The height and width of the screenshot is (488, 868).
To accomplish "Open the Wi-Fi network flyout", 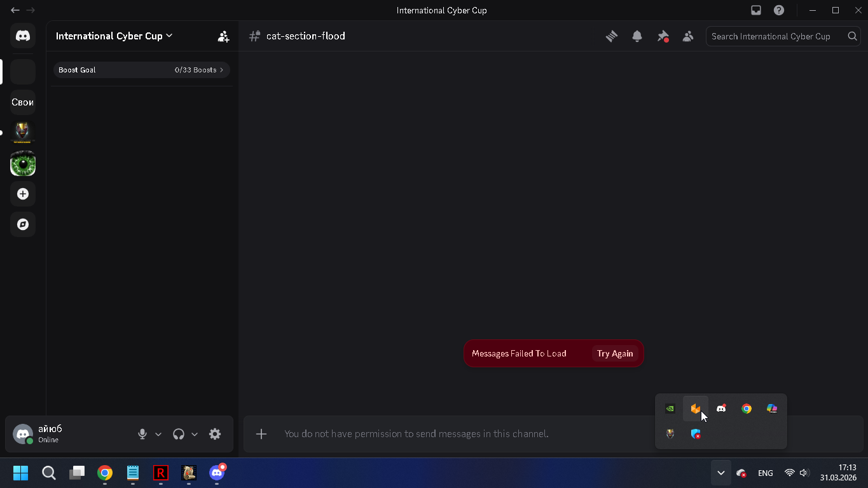I will pos(790,473).
